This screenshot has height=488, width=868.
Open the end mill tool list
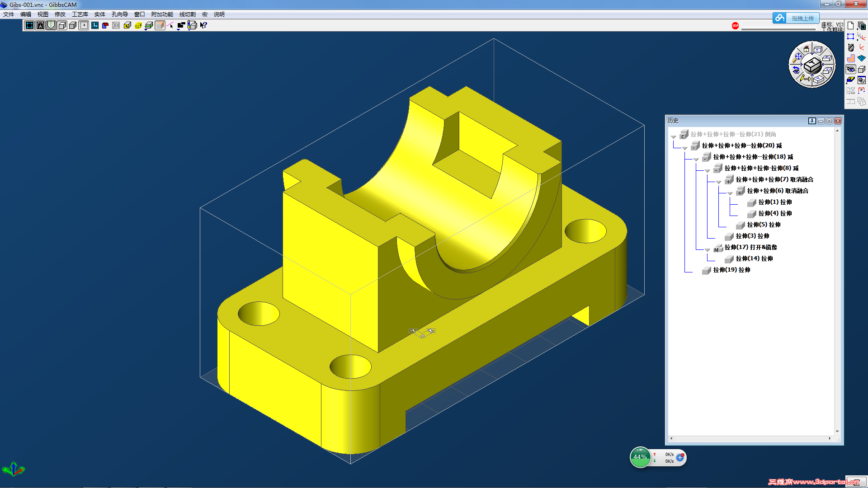(851, 47)
